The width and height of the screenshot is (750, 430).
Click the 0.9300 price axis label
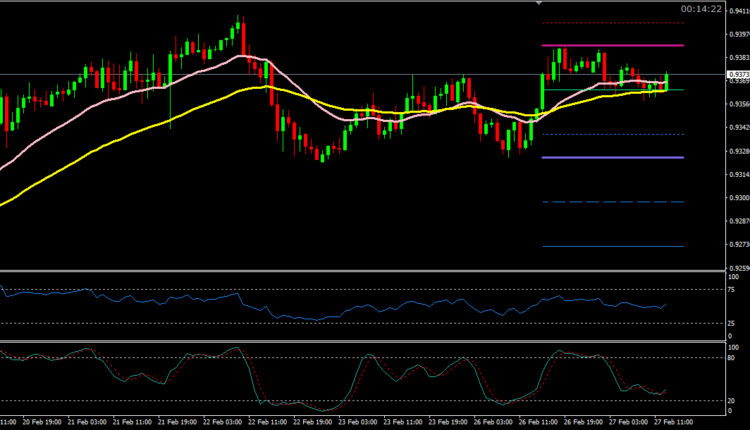[737, 198]
